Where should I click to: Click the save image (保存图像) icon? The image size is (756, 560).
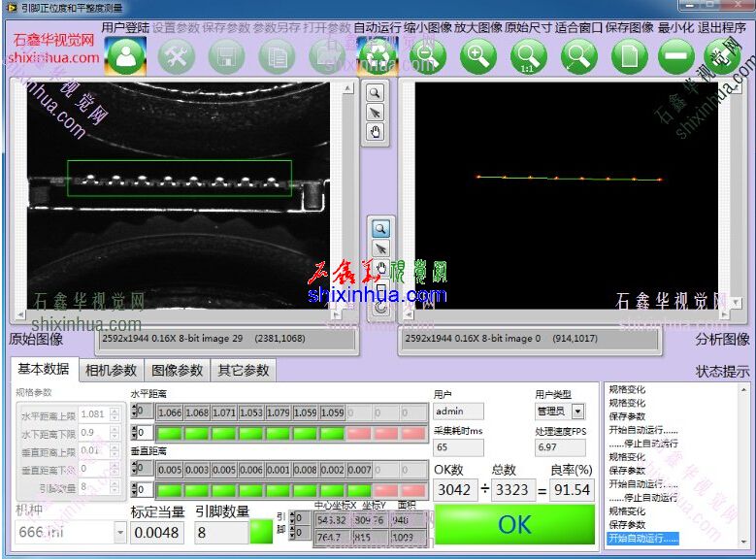629,55
